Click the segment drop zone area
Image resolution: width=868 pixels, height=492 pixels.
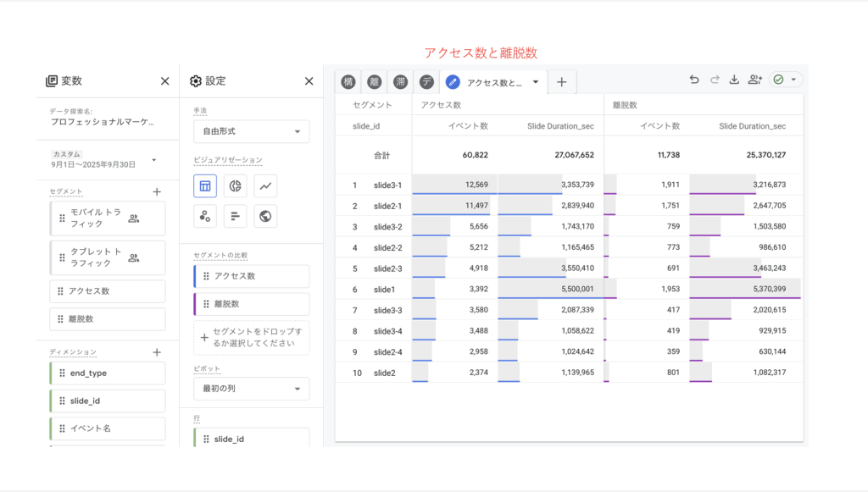(251, 338)
